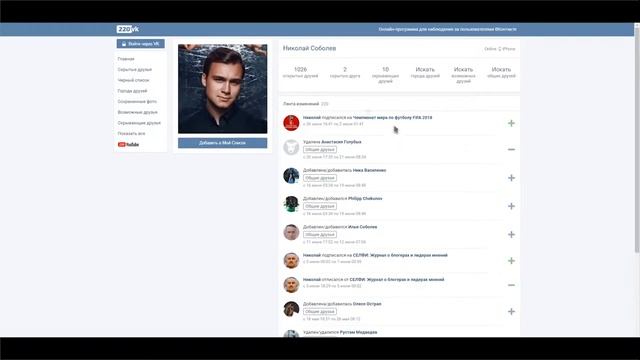Screen dimensions: 640x360
Task: Click the large profile photo
Action: click(x=222, y=89)
